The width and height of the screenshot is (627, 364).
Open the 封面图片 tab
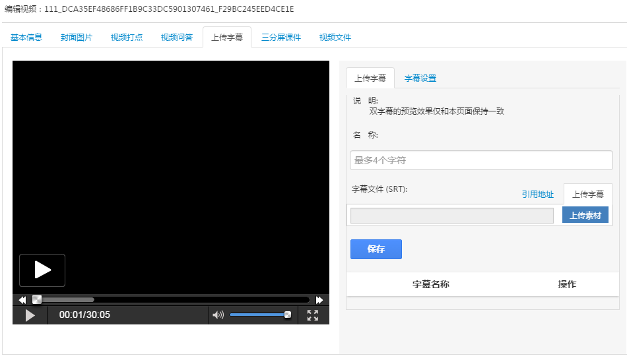point(77,37)
